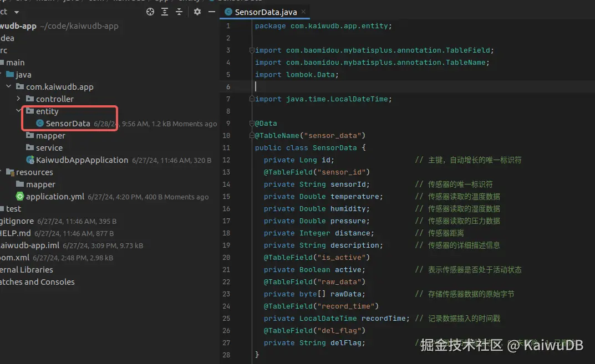The image size is (595, 364).
Task: Click the Collapse All toolbar icon
Action: (179, 12)
